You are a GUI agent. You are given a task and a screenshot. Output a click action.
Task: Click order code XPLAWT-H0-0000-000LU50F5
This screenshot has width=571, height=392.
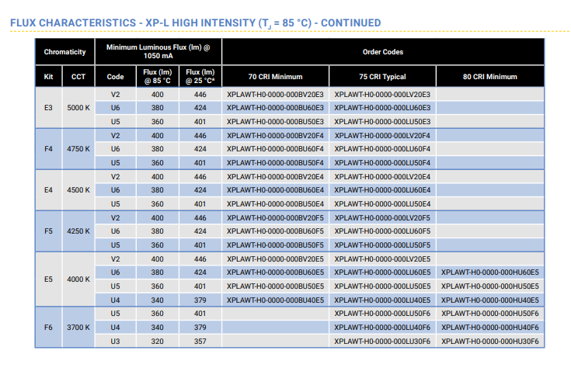click(x=382, y=245)
